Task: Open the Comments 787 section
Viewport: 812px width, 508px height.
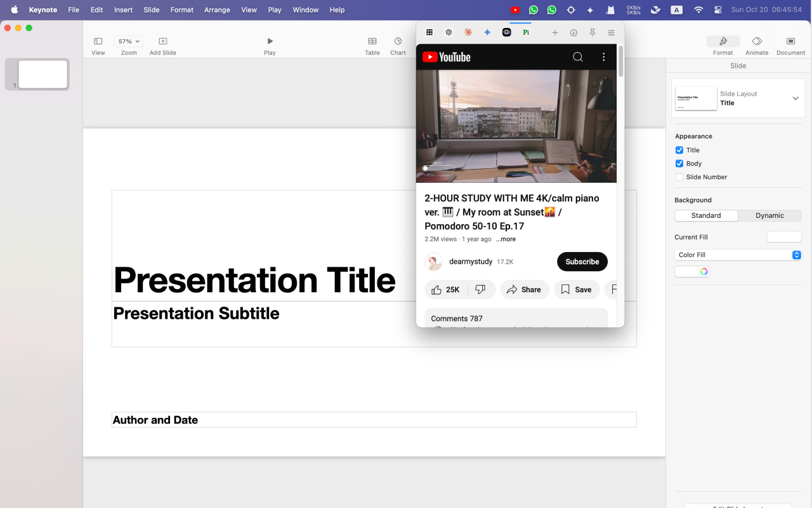Action: click(x=516, y=317)
